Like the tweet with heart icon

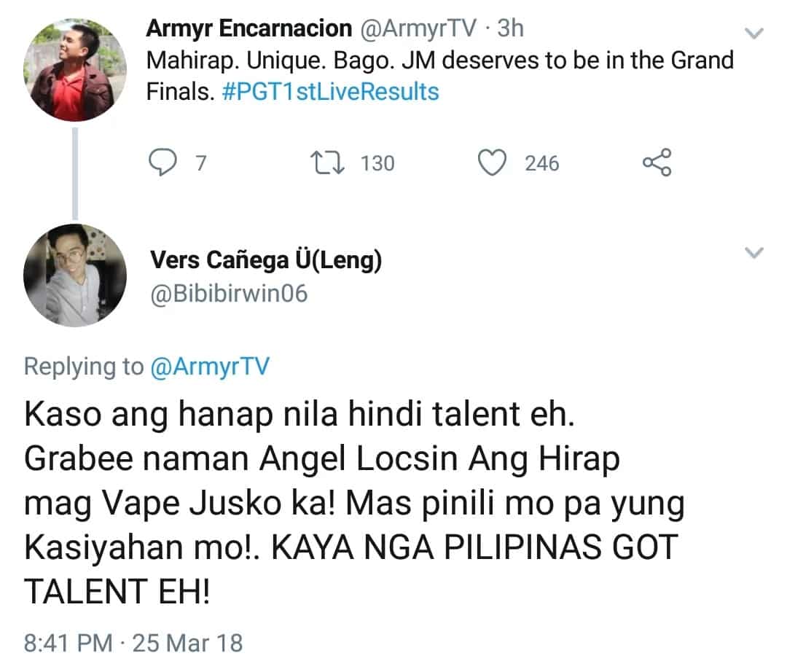[x=492, y=163]
